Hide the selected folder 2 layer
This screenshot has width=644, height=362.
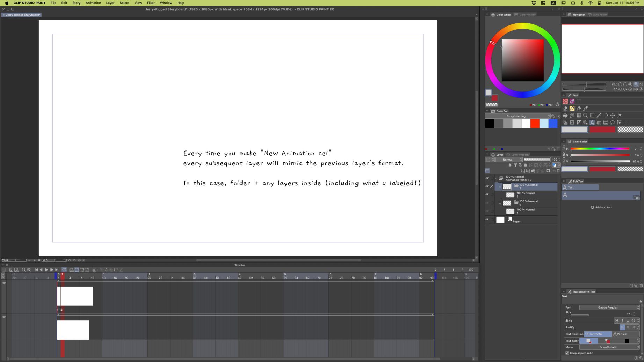click(x=487, y=186)
